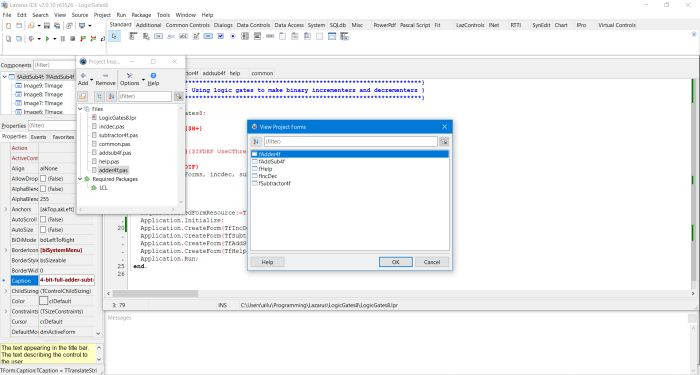
Task: Toggle the AutoScroll checkbox
Action: point(43,219)
